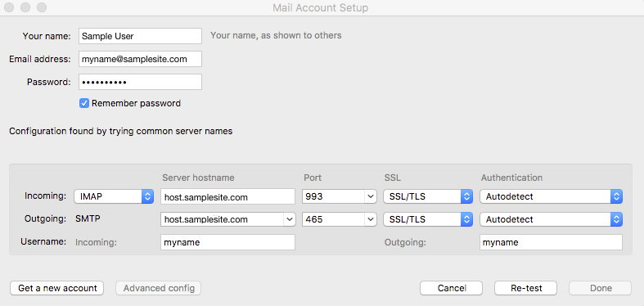Open the Incoming SSL/TLS dropdown
Image resolution: width=644 pixels, height=306 pixels.
[x=427, y=196]
